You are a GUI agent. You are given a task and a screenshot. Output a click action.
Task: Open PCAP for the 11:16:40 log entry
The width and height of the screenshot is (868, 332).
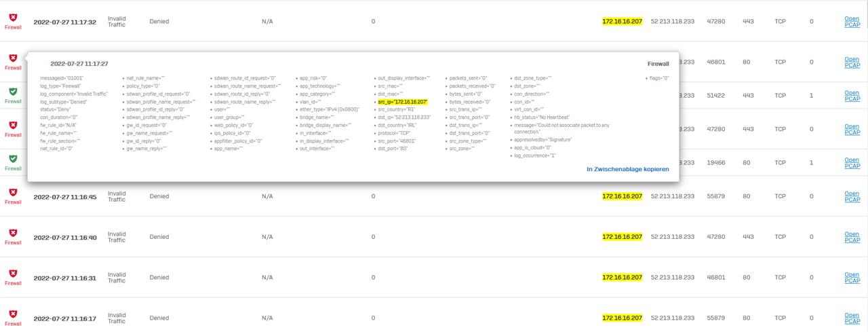[x=852, y=237]
